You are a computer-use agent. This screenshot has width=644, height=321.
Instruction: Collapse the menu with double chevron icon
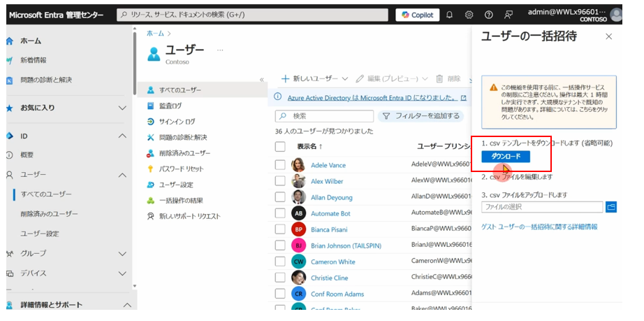coord(262,80)
